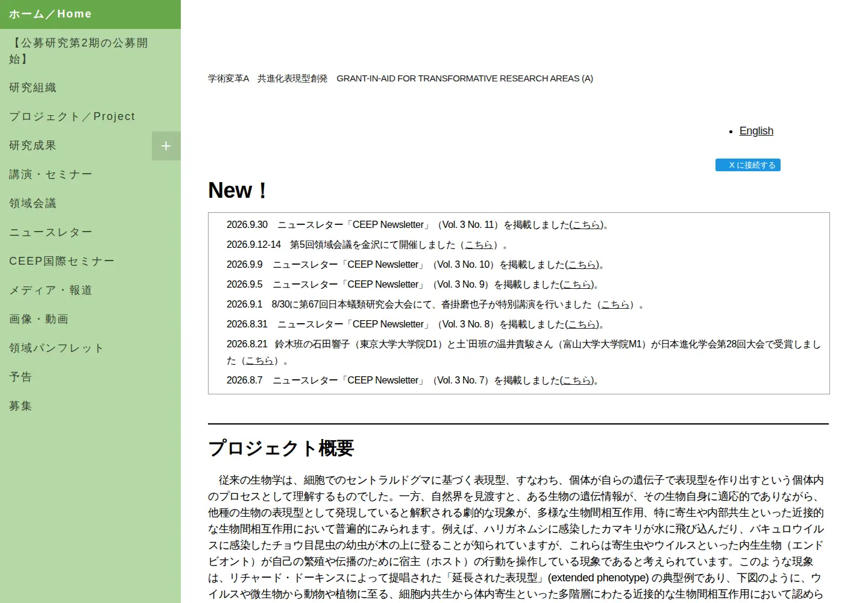The image size is (868, 603).
Task: Open 【公募研究第2期の公募開始】 in sidebar
Action: point(90,51)
